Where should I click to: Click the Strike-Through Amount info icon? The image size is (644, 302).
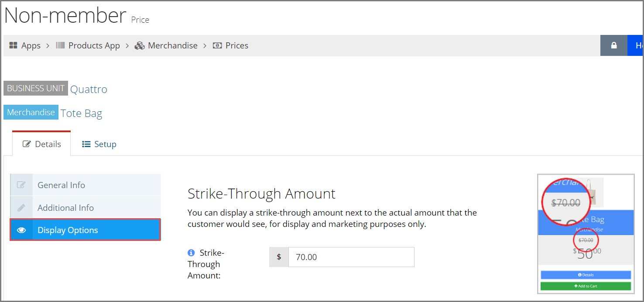click(191, 253)
